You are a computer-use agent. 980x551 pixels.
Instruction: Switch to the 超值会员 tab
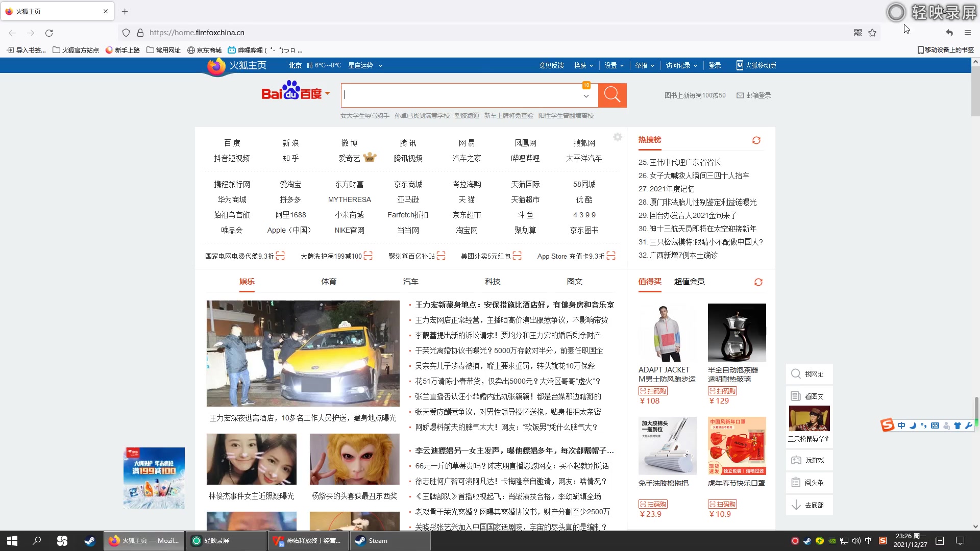[x=689, y=282]
